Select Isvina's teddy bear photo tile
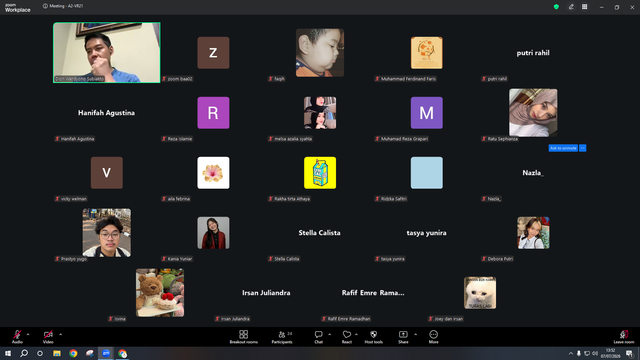This screenshot has width=640, height=360. [x=160, y=293]
